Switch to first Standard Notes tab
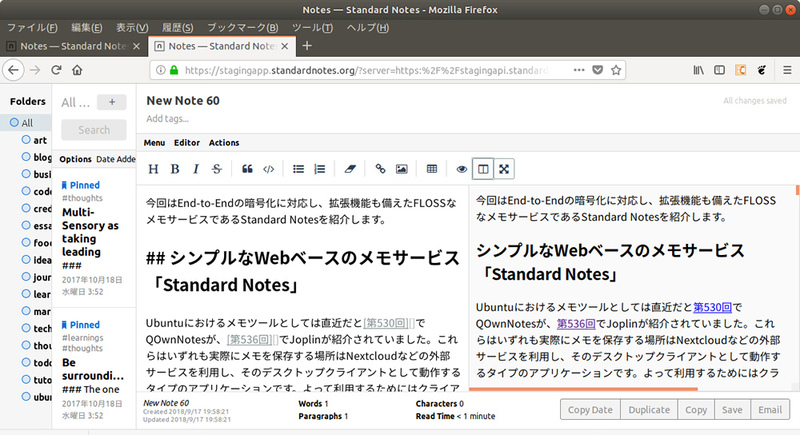800x435 pixels. (x=73, y=46)
